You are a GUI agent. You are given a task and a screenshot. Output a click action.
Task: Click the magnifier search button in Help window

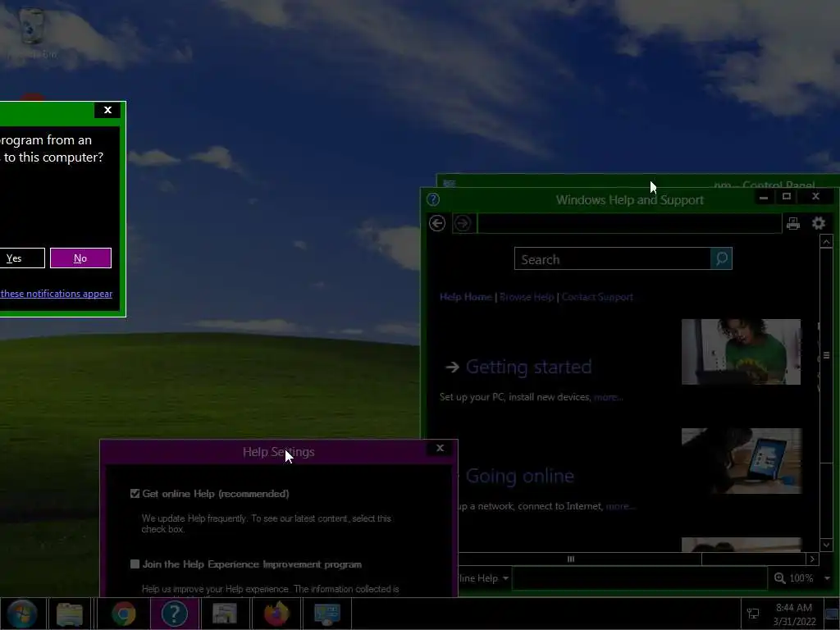pos(721,258)
